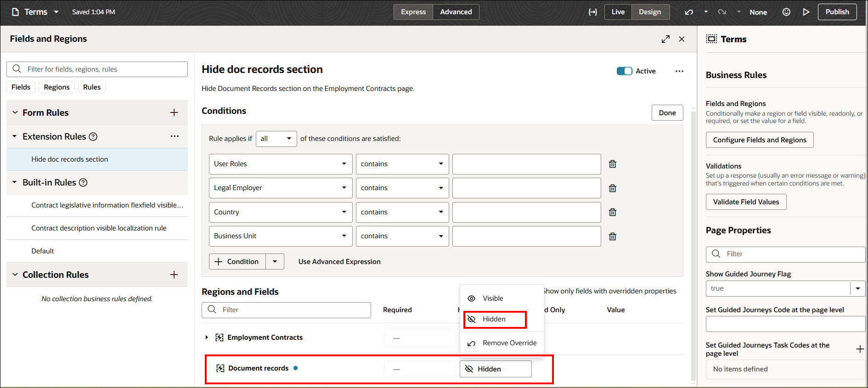
Task: Click Validate Field Values button
Action: coord(746,202)
